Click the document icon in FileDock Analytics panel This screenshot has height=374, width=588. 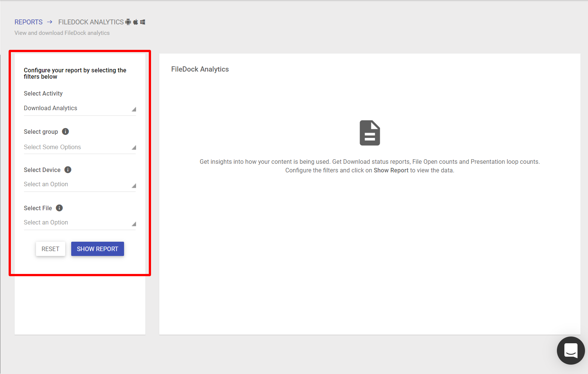tap(370, 133)
